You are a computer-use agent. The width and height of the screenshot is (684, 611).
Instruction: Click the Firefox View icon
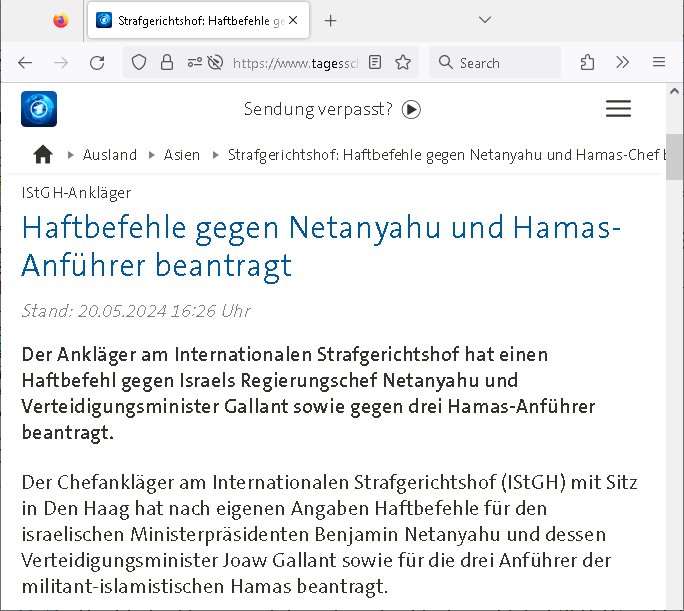coord(60,20)
